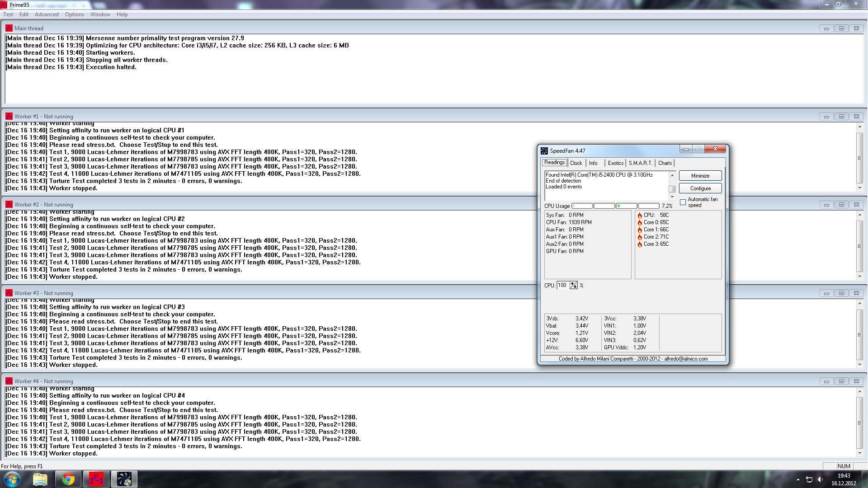Click the CPU speed percentage spinner arrows

pos(574,285)
